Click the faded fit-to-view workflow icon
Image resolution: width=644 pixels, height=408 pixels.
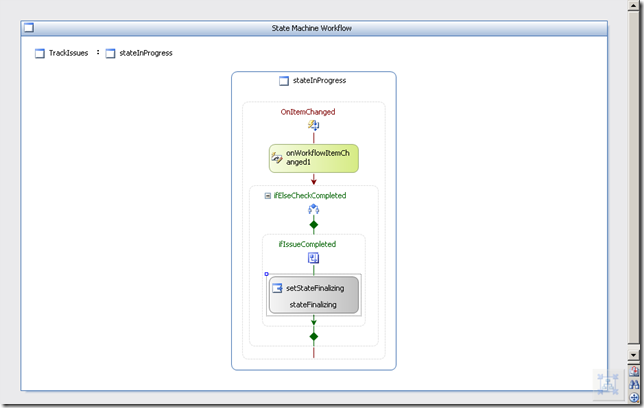click(x=608, y=385)
